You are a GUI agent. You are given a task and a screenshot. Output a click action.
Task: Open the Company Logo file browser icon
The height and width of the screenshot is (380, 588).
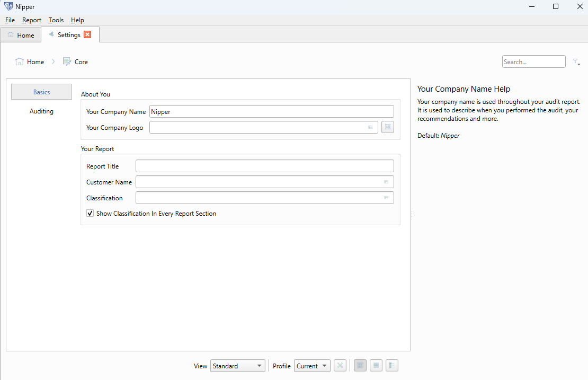pos(370,127)
